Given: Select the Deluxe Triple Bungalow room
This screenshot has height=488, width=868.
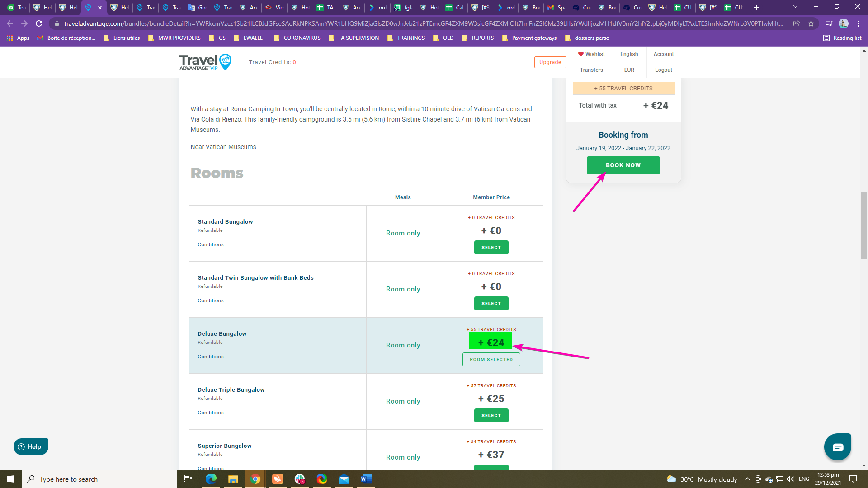Looking at the screenshot, I should point(491,416).
